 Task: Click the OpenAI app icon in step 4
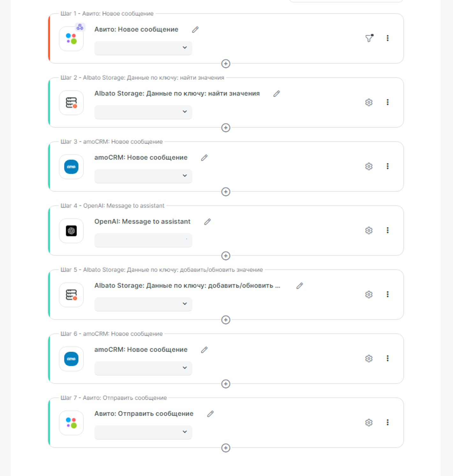71,231
